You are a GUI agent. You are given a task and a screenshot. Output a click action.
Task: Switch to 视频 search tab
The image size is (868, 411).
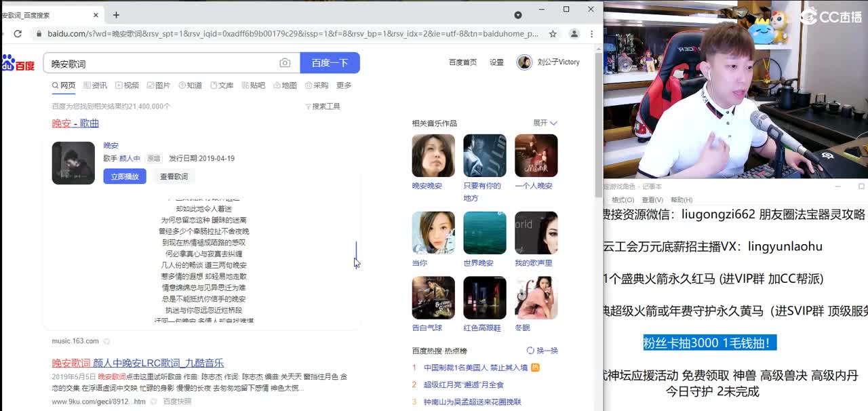[127, 85]
